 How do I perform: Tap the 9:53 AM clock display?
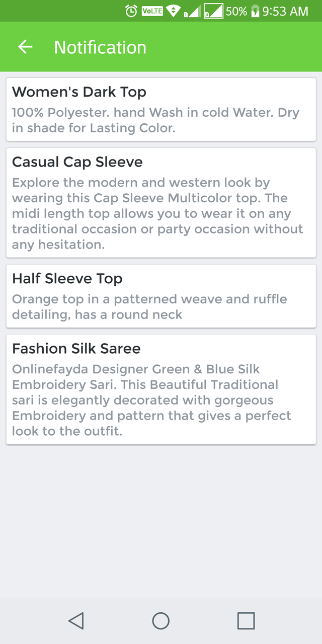click(x=285, y=11)
